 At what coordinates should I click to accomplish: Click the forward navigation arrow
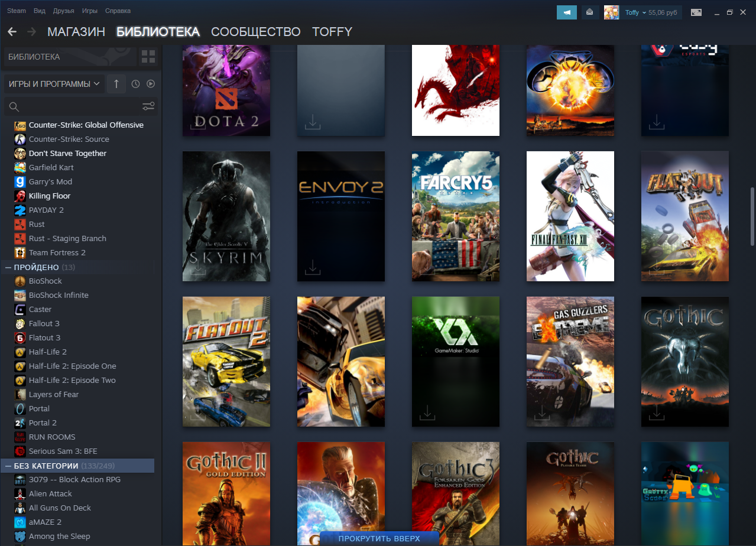point(32,31)
